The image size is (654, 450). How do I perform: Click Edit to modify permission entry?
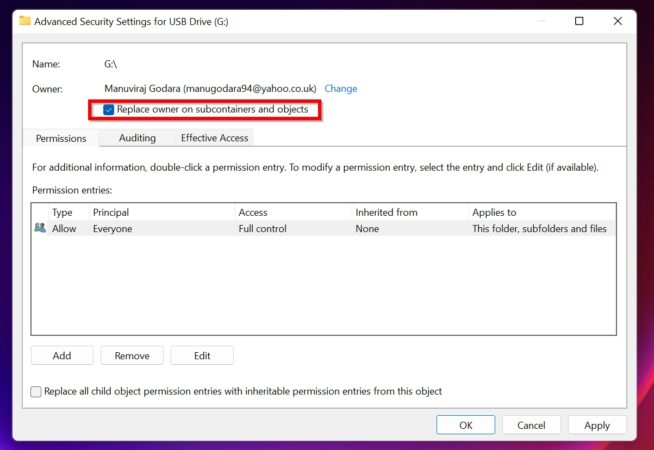(x=202, y=356)
